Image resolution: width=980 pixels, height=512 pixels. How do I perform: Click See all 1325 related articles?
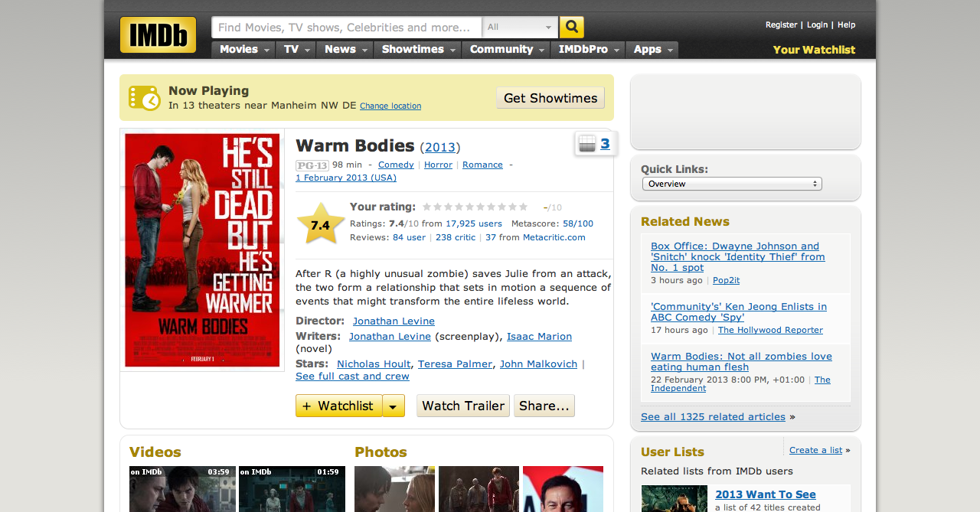[713, 417]
